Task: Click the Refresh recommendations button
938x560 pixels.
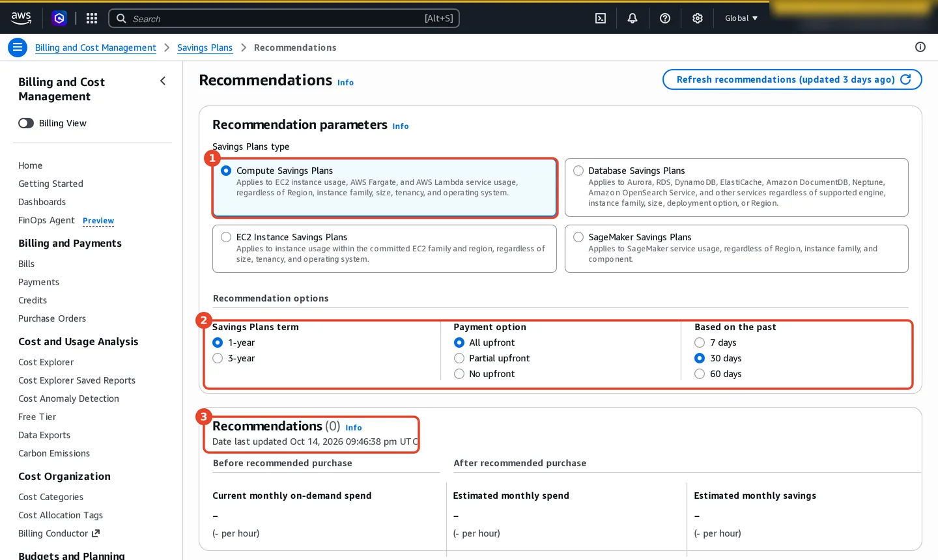Action: (792, 79)
